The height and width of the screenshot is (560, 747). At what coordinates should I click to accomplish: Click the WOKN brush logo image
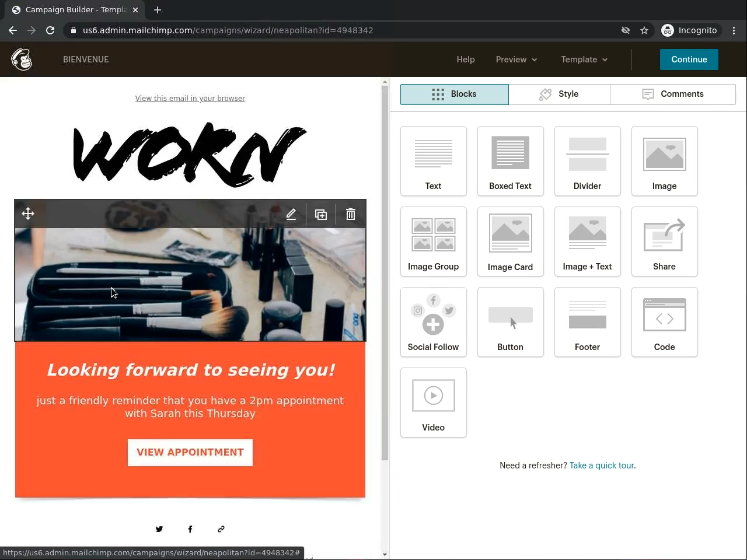[190, 155]
